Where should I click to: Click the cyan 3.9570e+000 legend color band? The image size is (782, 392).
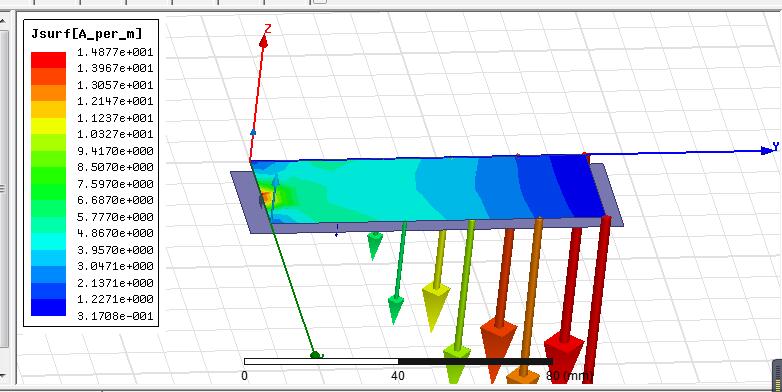click(x=48, y=241)
